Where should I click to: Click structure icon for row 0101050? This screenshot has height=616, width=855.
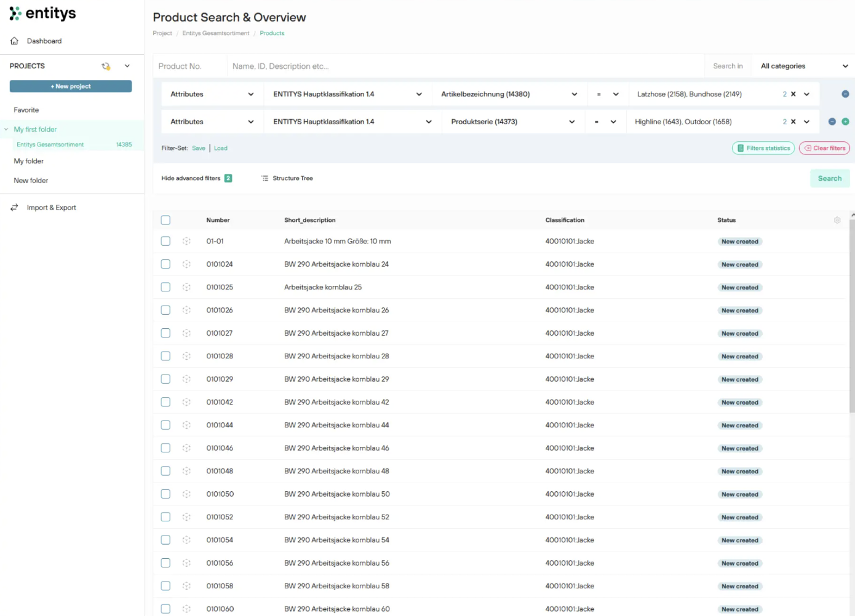pos(186,494)
